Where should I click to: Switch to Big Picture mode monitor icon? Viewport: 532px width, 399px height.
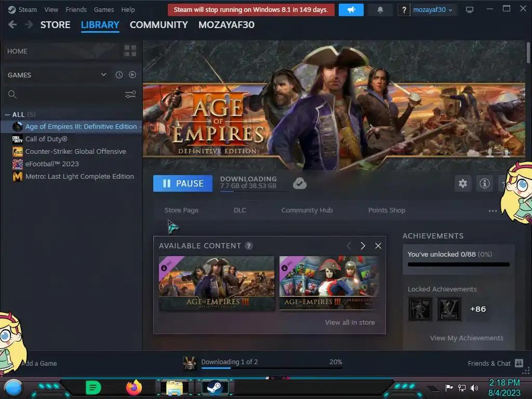[469, 10]
